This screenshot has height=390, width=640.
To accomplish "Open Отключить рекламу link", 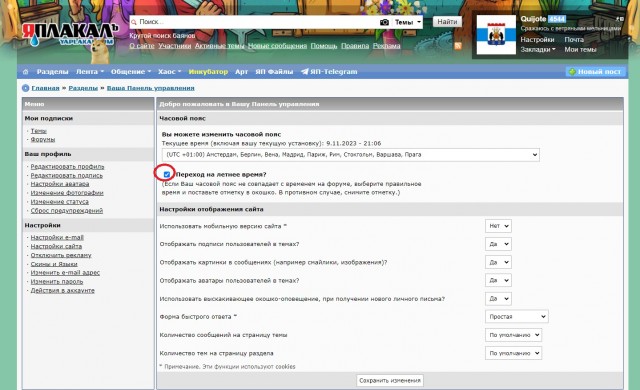I will pyautogui.click(x=61, y=255).
